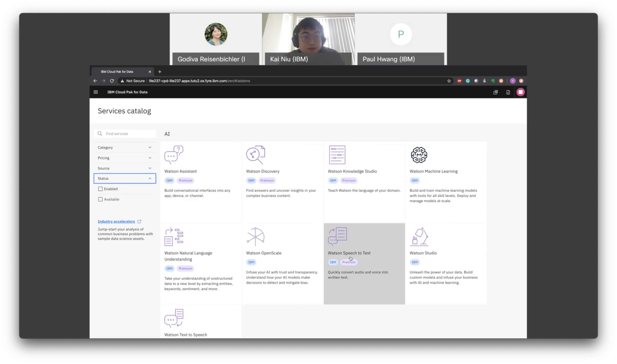The image size is (617, 364).
Task: Click the Watson Studio lamp icon
Action: pyautogui.click(x=419, y=237)
